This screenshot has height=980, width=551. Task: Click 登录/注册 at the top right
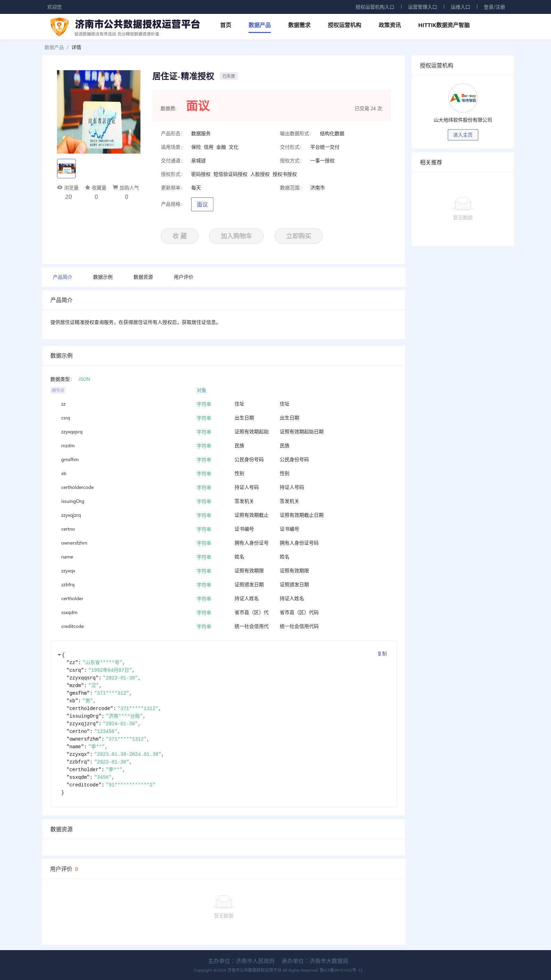pyautogui.click(x=494, y=7)
